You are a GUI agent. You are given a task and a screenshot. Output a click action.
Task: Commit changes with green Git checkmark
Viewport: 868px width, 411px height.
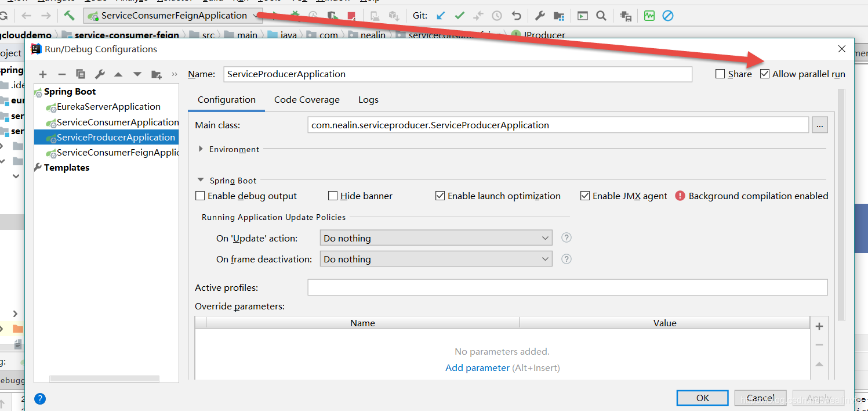click(x=460, y=16)
